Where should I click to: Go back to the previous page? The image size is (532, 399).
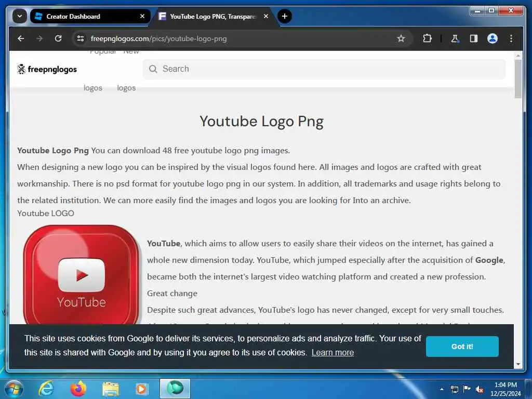[21, 38]
